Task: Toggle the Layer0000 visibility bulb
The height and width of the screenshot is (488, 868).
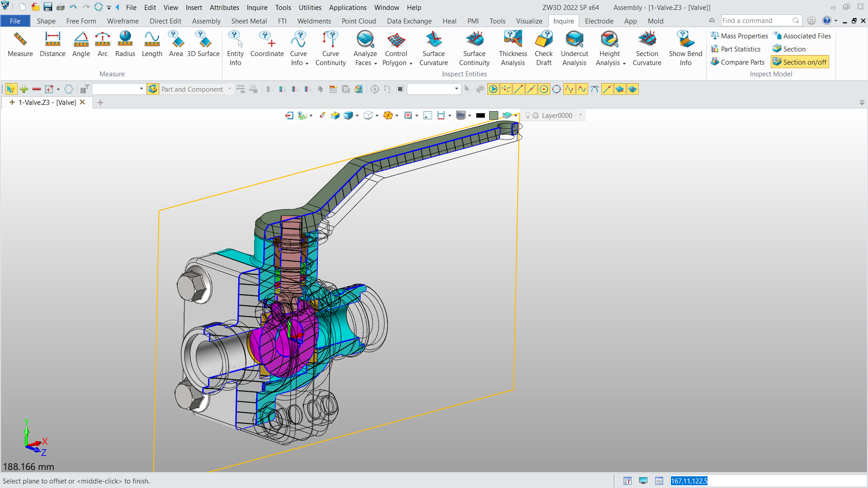Action: point(528,115)
